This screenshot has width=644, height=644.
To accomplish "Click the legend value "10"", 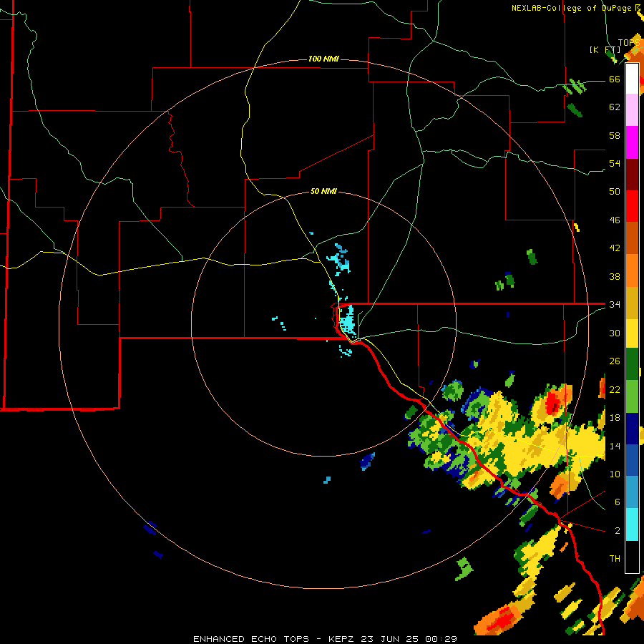I will tap(615, 474).
